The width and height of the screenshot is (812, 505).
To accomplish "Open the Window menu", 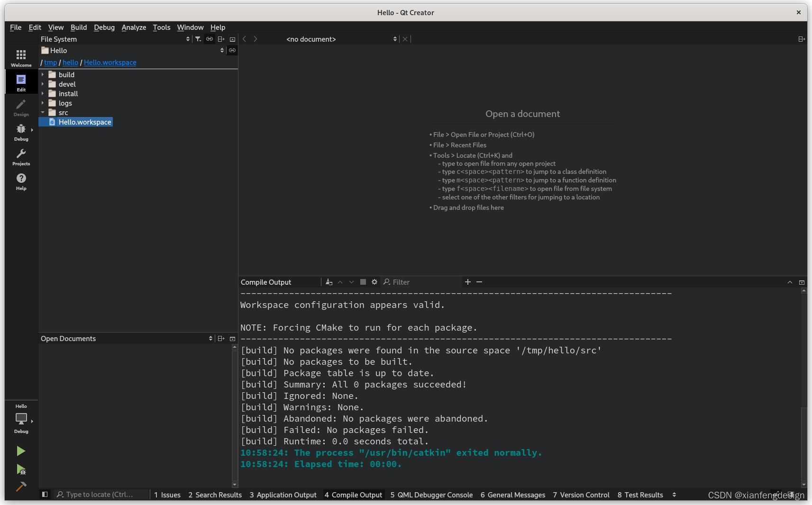I will click(190, 27).
